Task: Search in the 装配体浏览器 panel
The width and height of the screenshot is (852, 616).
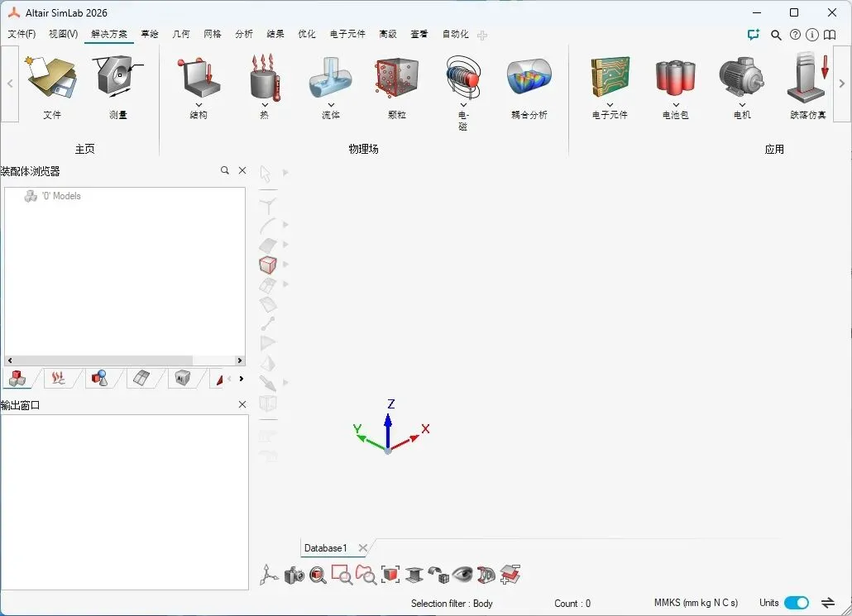Action: tap(225, 170)
